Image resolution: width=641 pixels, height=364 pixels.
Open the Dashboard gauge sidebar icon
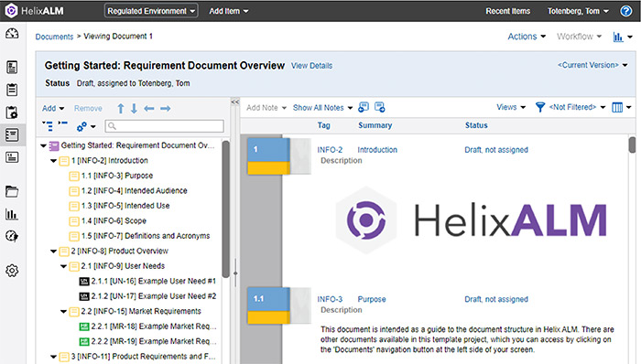[12, 34]
